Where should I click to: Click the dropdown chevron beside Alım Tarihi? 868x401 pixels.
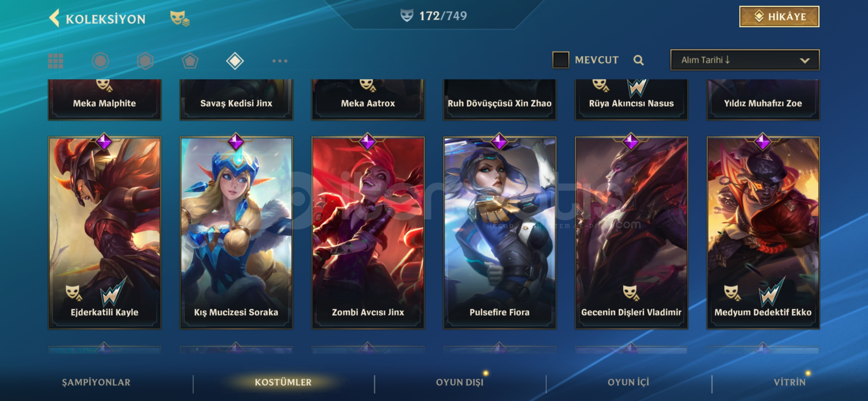point(805,61)
